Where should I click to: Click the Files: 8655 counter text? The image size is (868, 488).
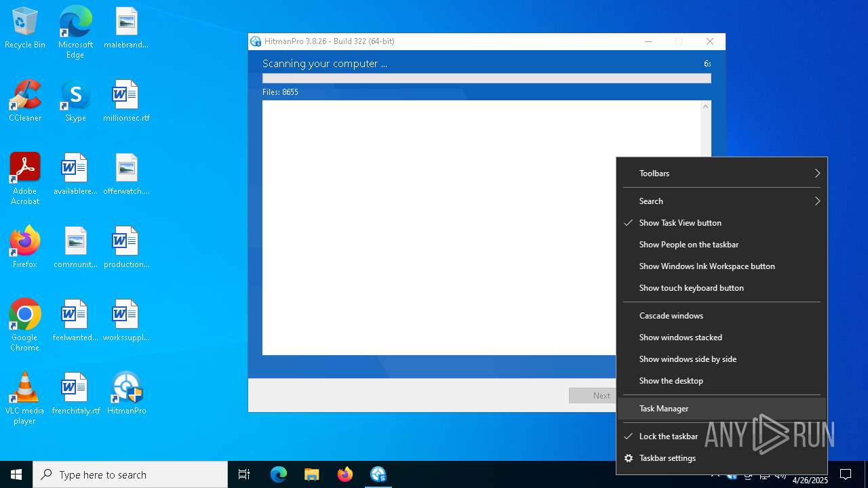tap(280, 92)
